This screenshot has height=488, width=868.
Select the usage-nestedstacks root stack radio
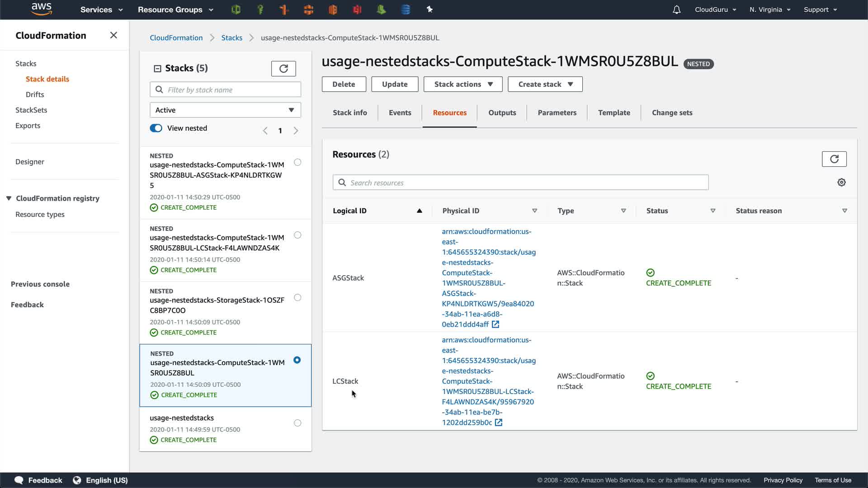pos(297,423)
